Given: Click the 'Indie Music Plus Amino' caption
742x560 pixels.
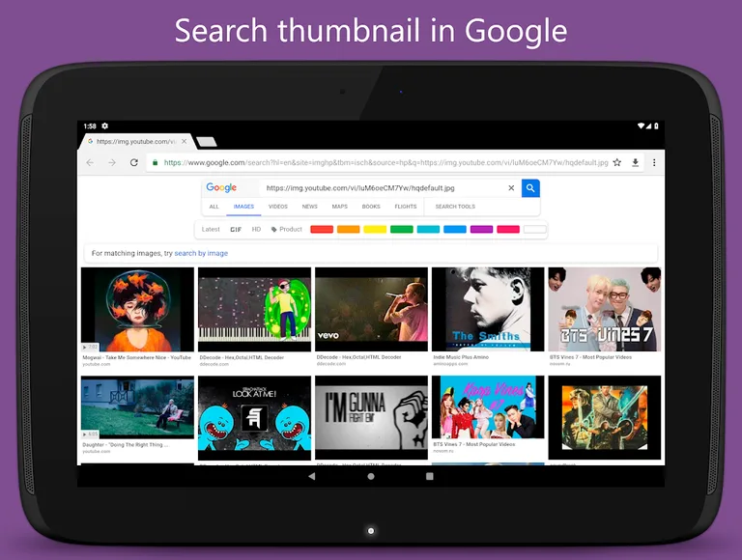Looking at the screenshot, I should (461, 357).
